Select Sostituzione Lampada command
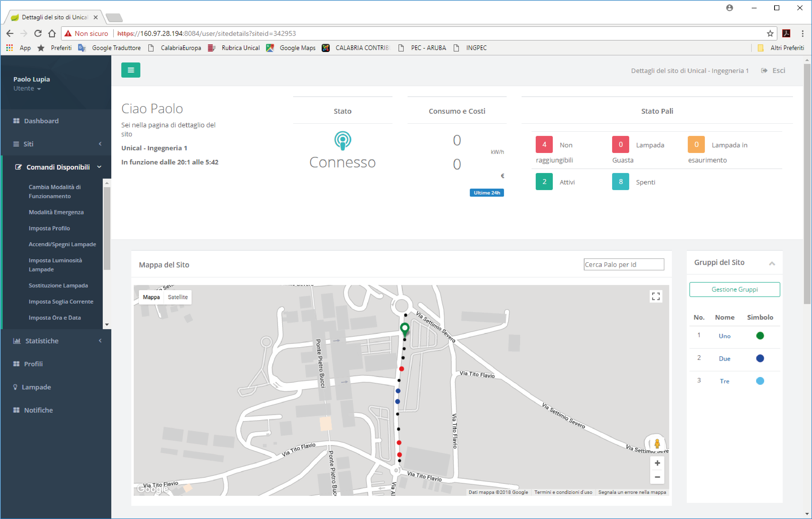 pos(58,285)
